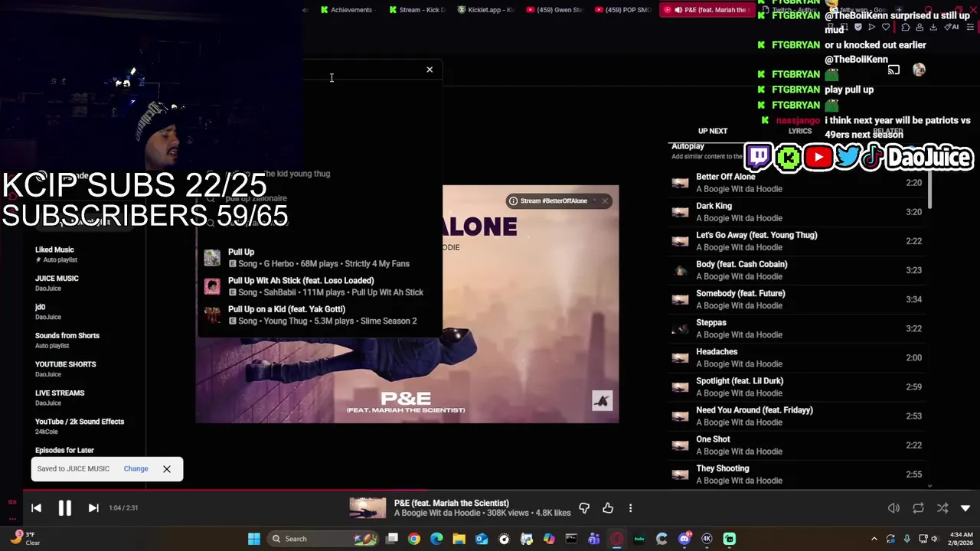Open the account profile avatar
This screenshot has width=980, height=551.
[x=919, y=70]
